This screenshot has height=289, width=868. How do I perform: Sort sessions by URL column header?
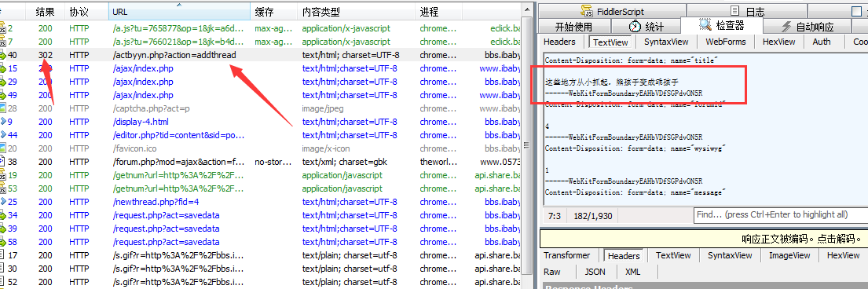(x=179, y=12)
